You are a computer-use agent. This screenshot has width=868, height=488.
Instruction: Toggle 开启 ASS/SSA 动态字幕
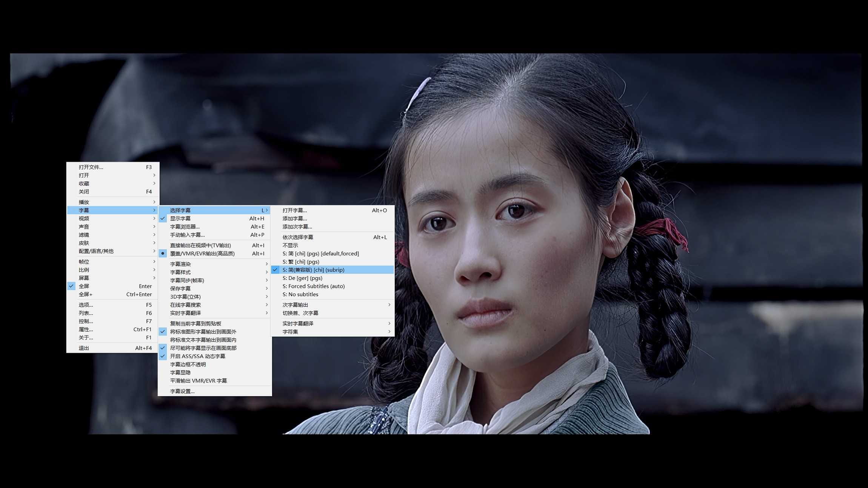point(214,356)
